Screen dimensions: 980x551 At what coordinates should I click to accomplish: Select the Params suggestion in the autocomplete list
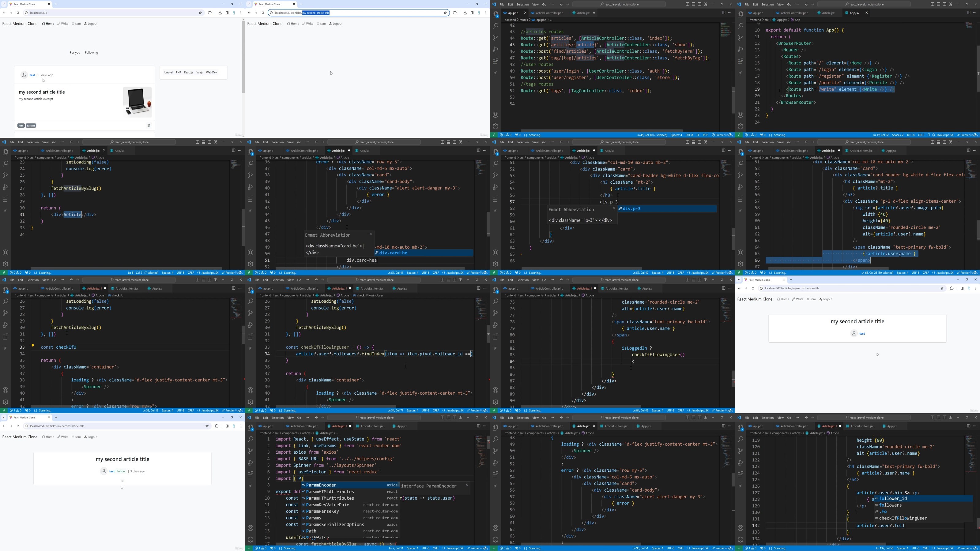(350, 518)
